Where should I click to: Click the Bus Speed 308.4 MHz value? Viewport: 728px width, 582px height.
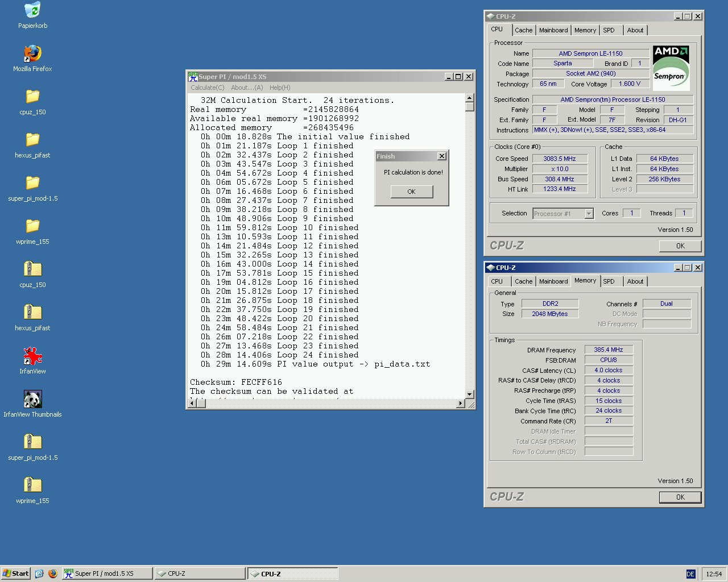tap(560, 179)
